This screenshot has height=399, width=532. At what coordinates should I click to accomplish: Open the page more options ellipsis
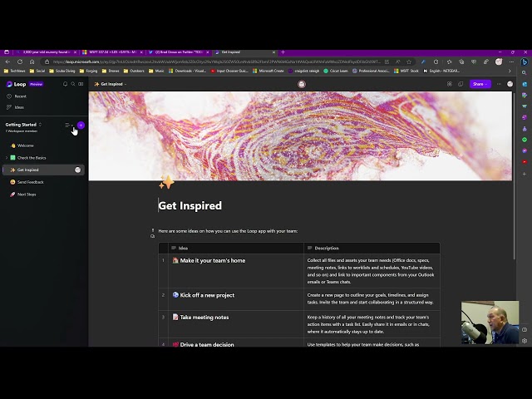coord(499,84)
